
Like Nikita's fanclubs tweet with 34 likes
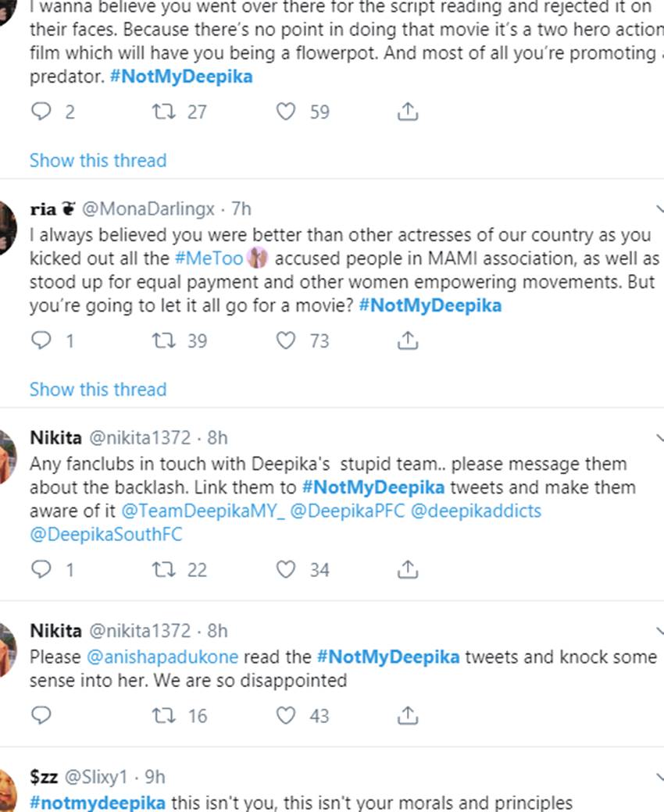click(x=287, y=570)
